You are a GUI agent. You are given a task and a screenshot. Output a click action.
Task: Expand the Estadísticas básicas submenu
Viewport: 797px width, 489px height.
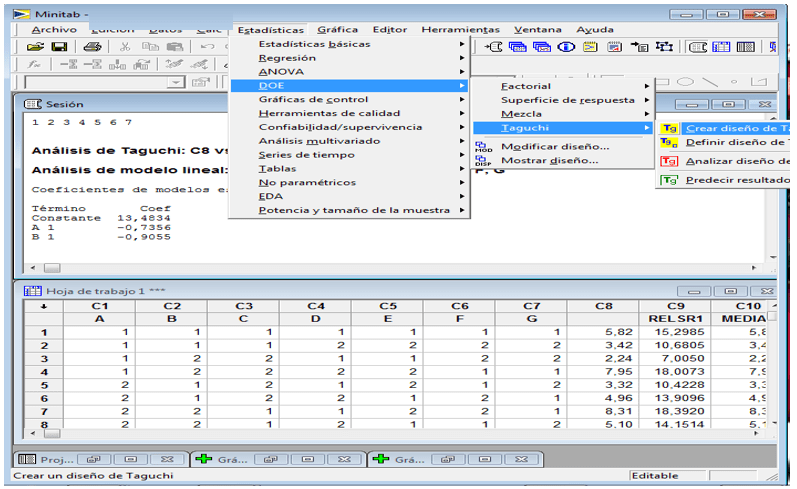(350, 44)
